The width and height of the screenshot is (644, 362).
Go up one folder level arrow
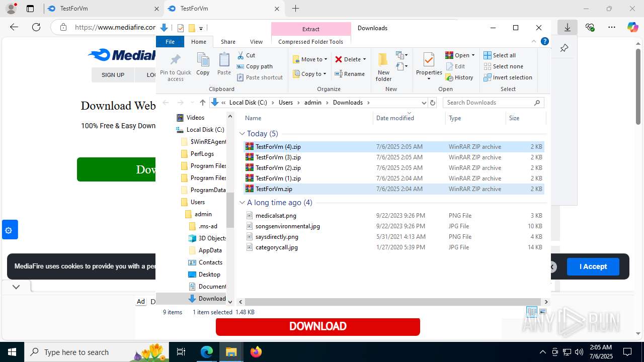(202, 103)
